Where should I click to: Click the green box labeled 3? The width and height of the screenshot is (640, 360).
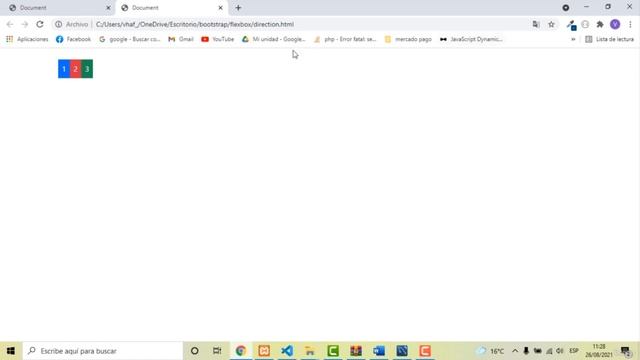[87, 69]
